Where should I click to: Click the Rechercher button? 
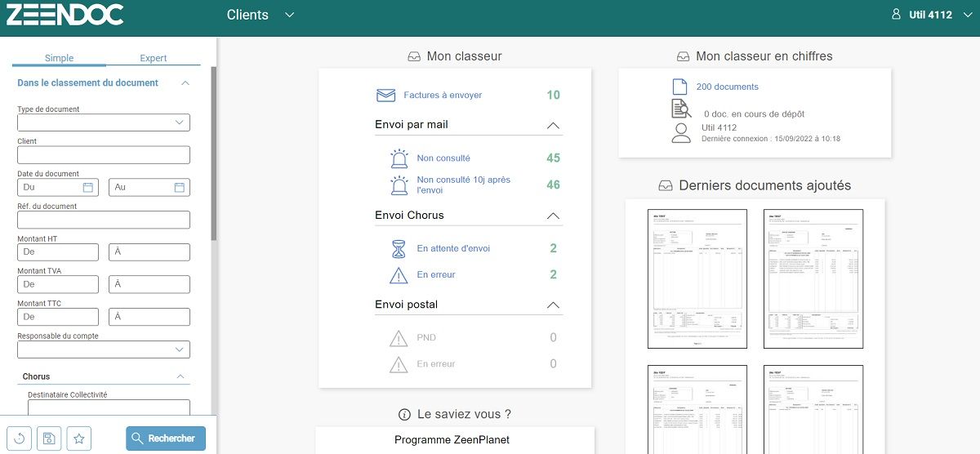(x=166, y=438)
